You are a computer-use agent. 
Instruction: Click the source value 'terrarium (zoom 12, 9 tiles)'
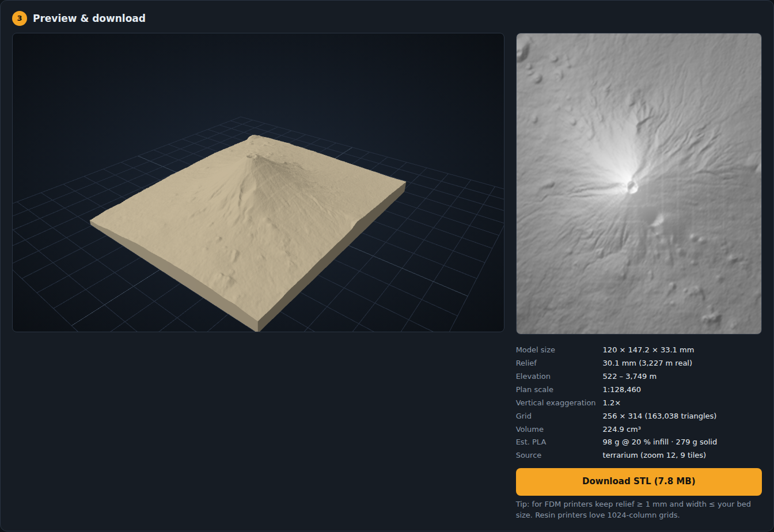tap(654, 455)
